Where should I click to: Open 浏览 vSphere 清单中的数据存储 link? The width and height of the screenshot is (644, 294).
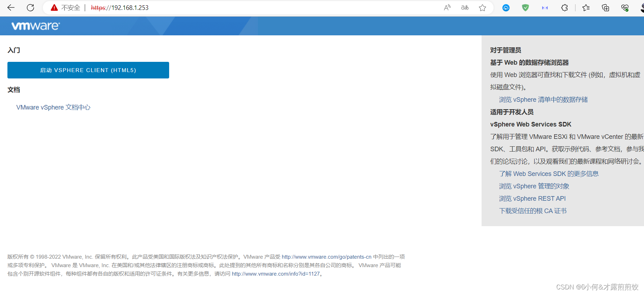point(543,100)
